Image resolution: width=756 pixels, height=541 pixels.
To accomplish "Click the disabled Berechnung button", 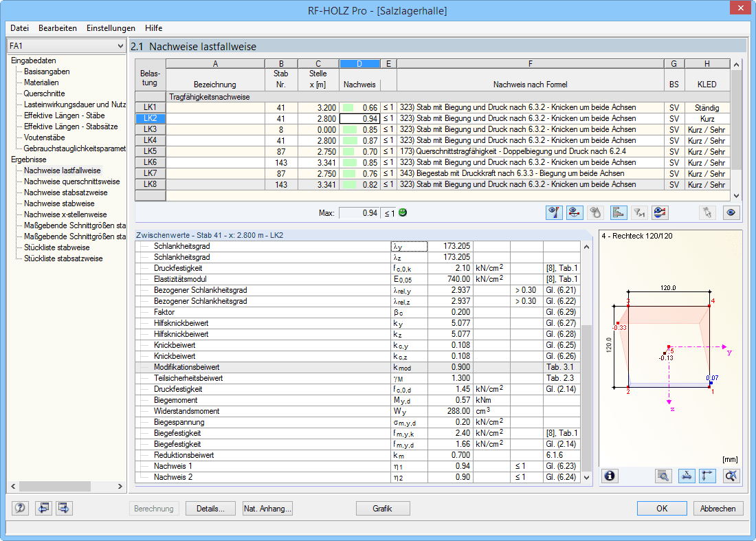I will pos(154,509).
